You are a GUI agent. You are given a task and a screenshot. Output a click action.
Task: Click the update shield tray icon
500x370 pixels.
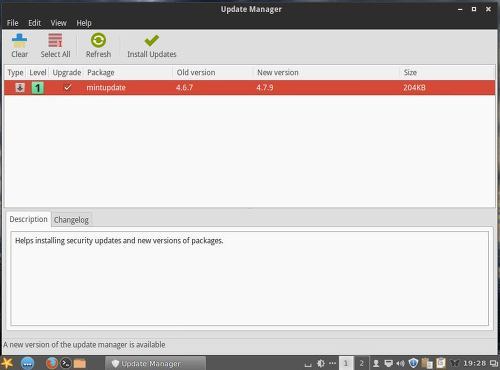pos(413,363)
